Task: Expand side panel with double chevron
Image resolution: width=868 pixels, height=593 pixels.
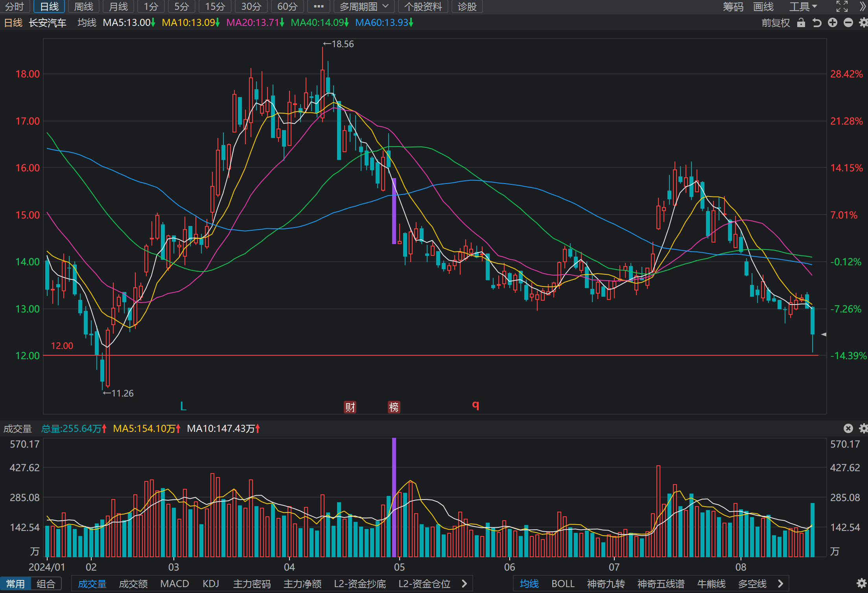Action: (862, 7)
